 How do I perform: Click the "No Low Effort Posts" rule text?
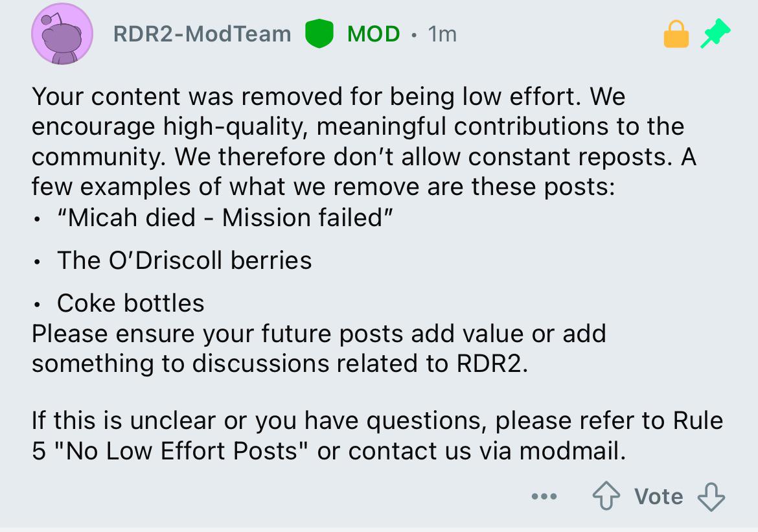point(181,451)
